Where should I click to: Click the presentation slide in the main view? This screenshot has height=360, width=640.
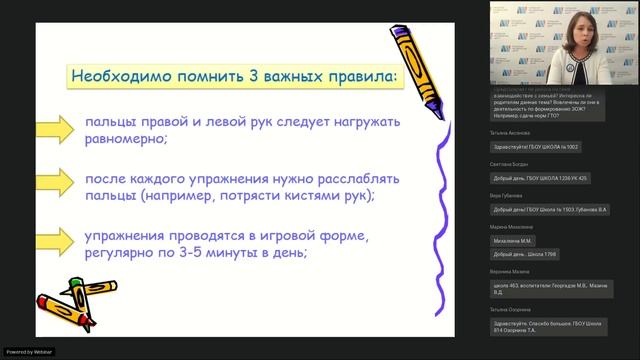click(245, 180)
